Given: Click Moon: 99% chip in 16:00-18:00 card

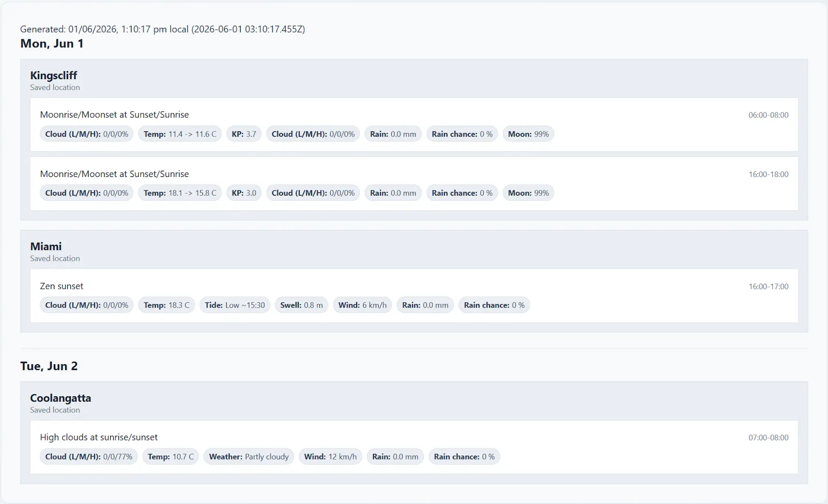Looking at the screenshot, I should [x=528, y=193].
